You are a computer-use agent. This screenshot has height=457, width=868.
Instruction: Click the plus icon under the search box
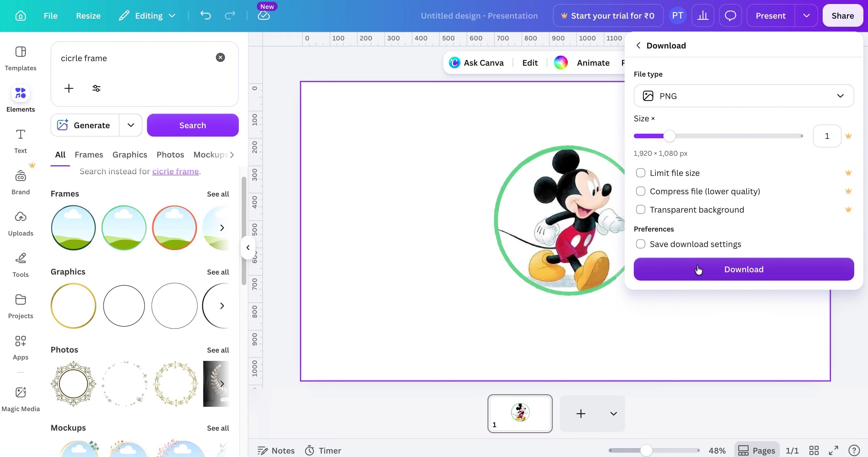pos(69,88)
